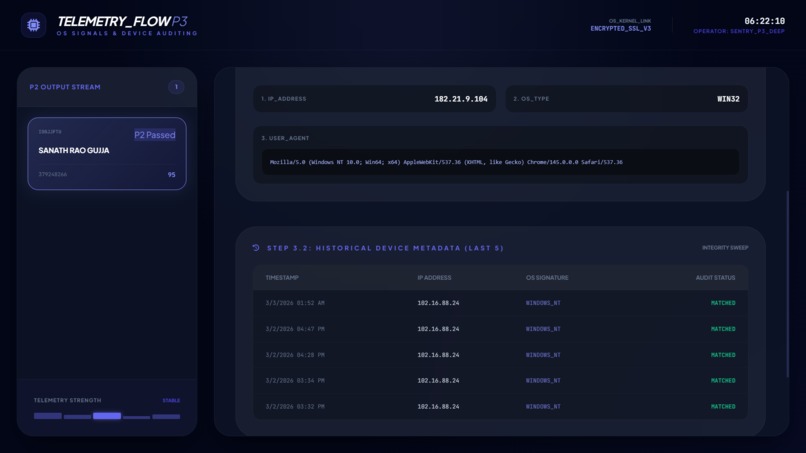
Task: Click MATCHED status in the 04:47 PM row
Action: point(723,329)
